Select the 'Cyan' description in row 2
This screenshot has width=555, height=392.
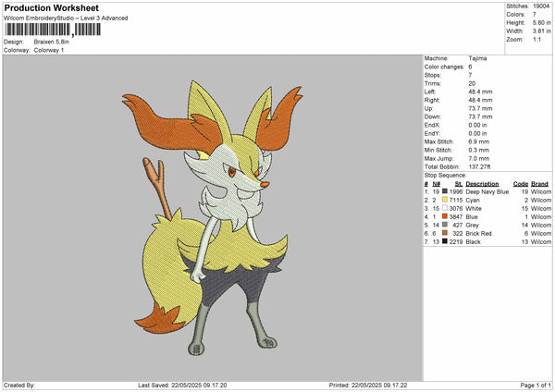click(x=473, y=201)
